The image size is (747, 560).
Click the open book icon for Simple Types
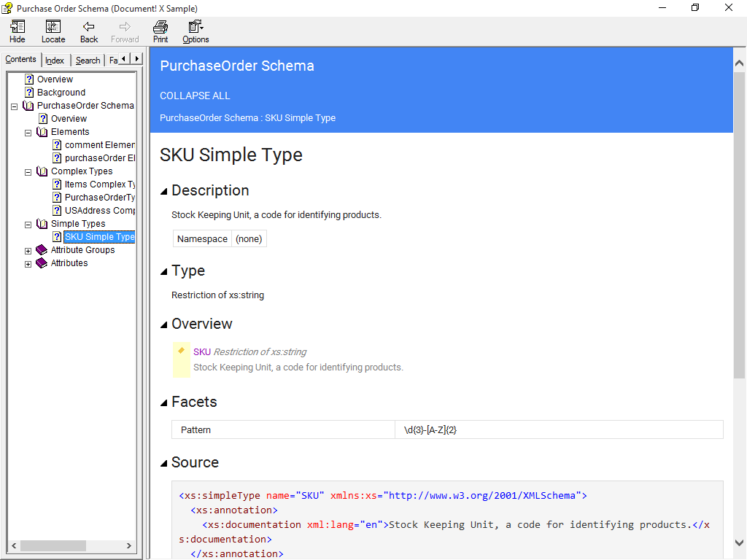(x=42, y=224)
